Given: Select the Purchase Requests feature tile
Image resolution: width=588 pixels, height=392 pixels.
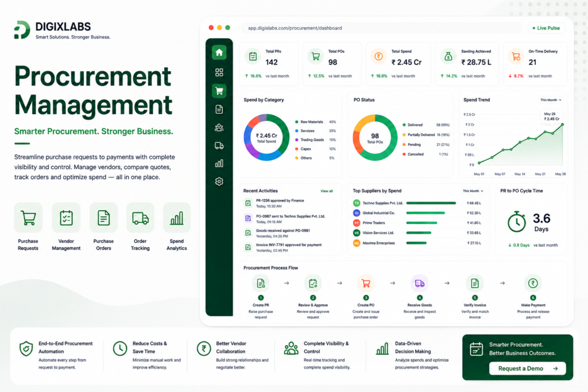Looking at the screenshot, I should pos(28,227).
